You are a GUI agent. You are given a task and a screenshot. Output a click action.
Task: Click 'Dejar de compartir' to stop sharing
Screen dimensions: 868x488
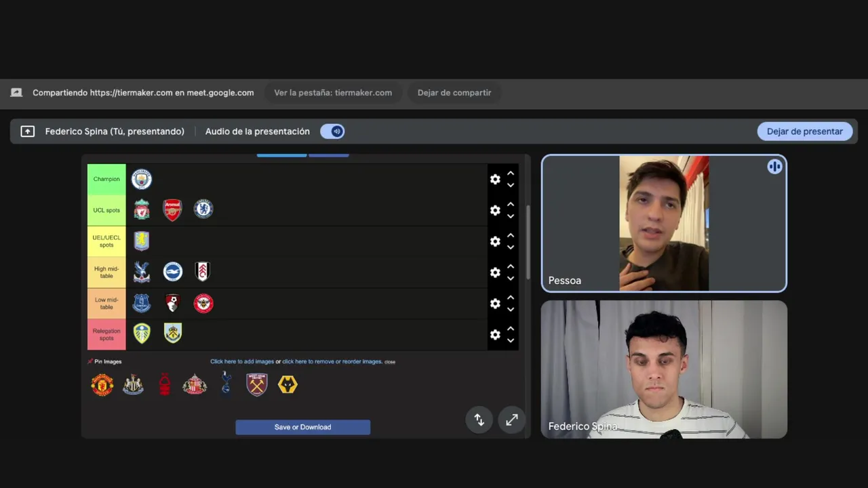click(x=454, y=93)
